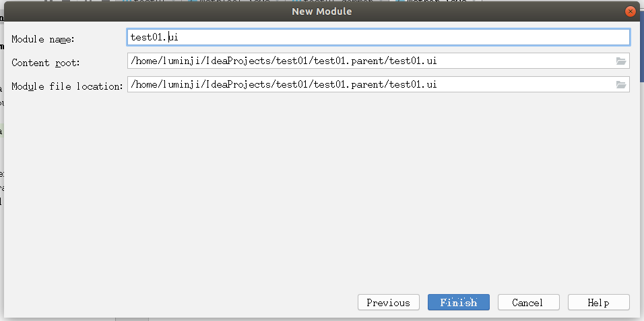The height and width of the screenshot is (321, 644).
Task: Click the Finish button
Action: (459, 303)
